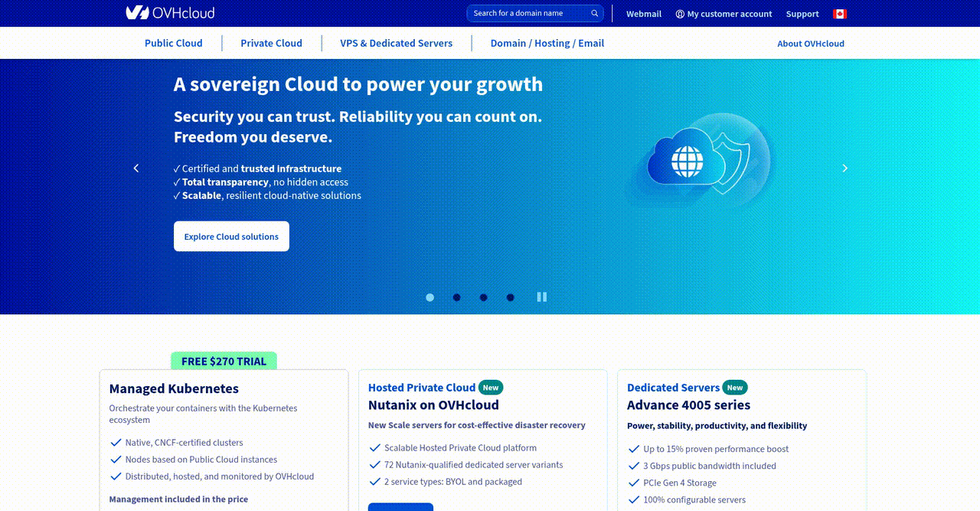Open Domain / Hosting / Email menu
This screenshot has height=511, width=980.
pos(547,43)
